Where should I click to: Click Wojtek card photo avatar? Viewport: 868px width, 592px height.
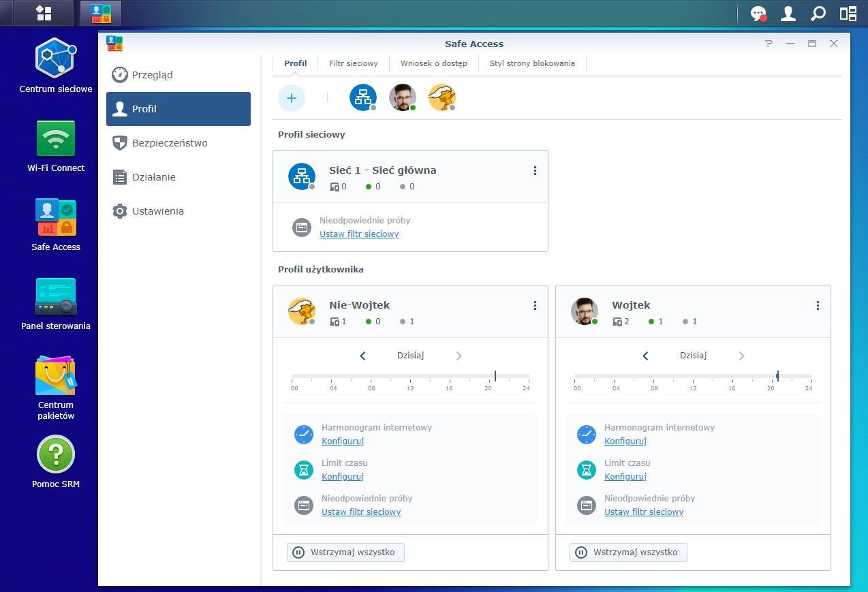tap(585, 311)
